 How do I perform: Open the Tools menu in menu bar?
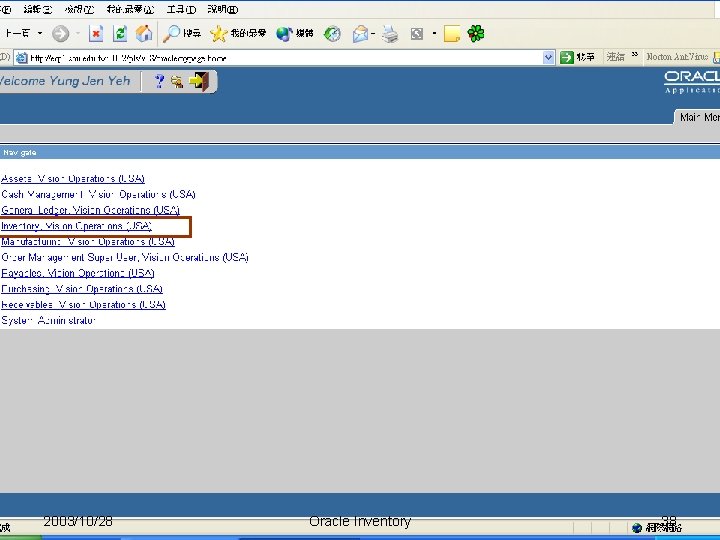click(x=181, y=9)
